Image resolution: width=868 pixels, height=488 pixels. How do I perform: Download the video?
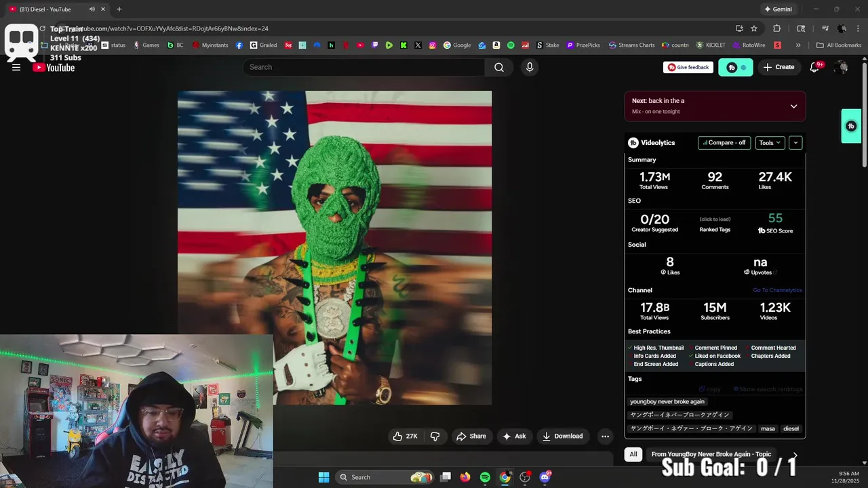[562, 436]
